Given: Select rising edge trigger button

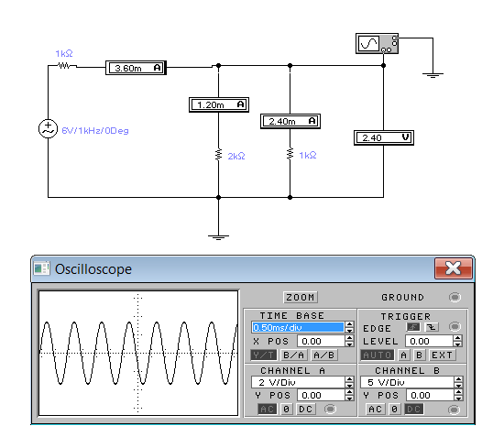Looking at the screenshot, I should [413, 327].
